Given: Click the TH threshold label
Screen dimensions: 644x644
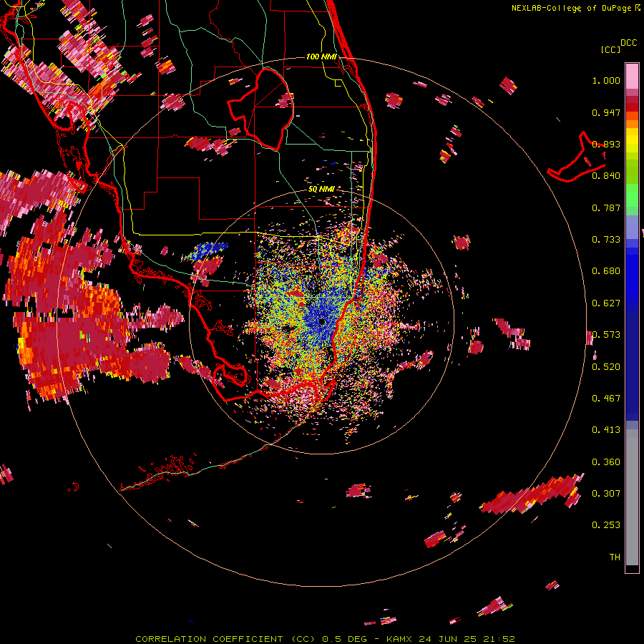Looking at the screenshot, I should pos(615,557).
